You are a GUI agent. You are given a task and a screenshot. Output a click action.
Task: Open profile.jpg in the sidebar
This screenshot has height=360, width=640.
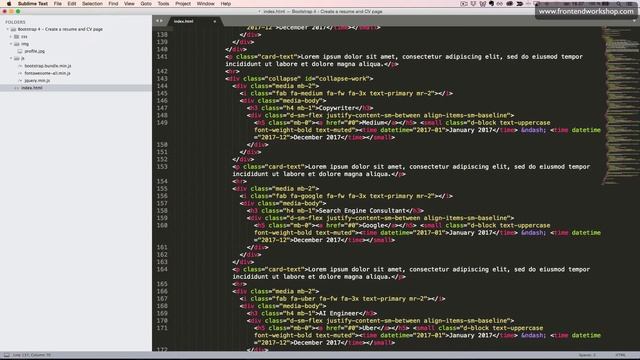[x=34, y=51]
